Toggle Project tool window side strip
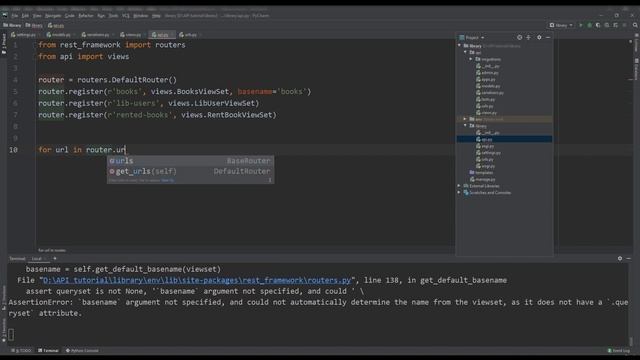This screenshot has height=360, width=640. click(4, 44)
